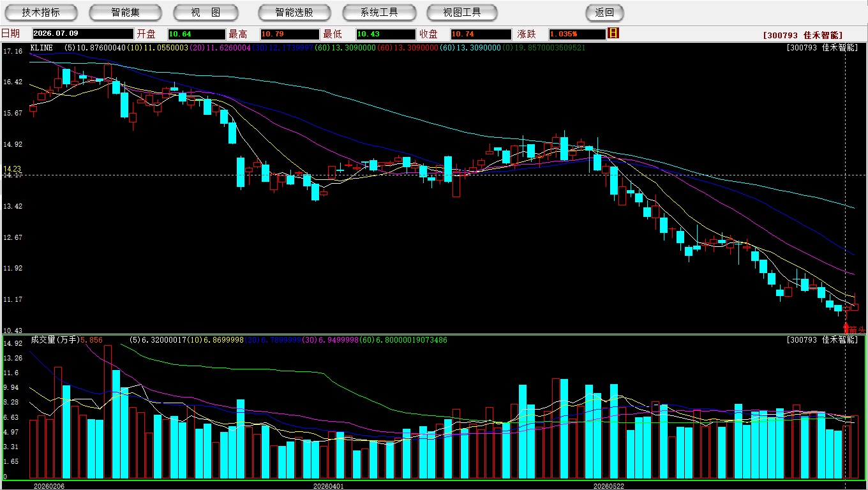
Task: Click the 成交量(万手) volume indicator label
Action: pyautogui.click(x=55, y=340)
